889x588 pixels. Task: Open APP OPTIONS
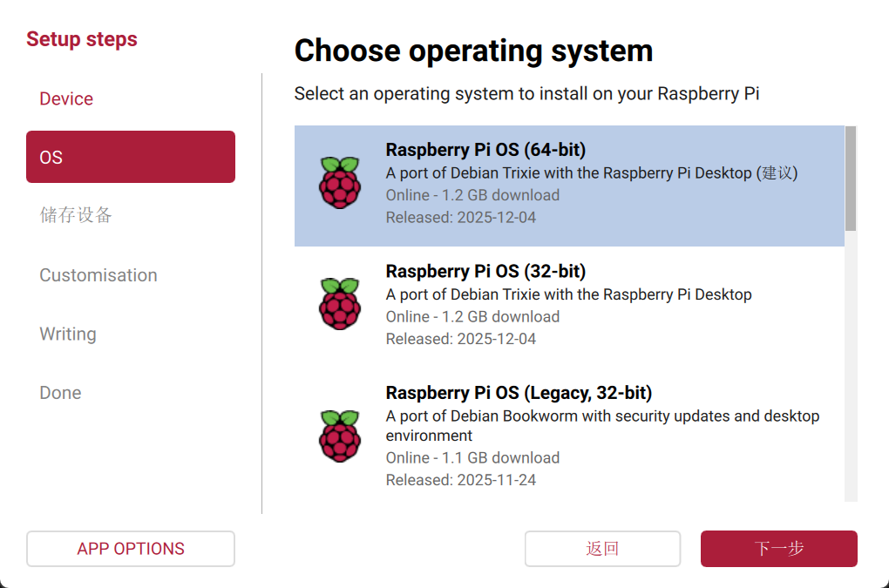(131, 549)
